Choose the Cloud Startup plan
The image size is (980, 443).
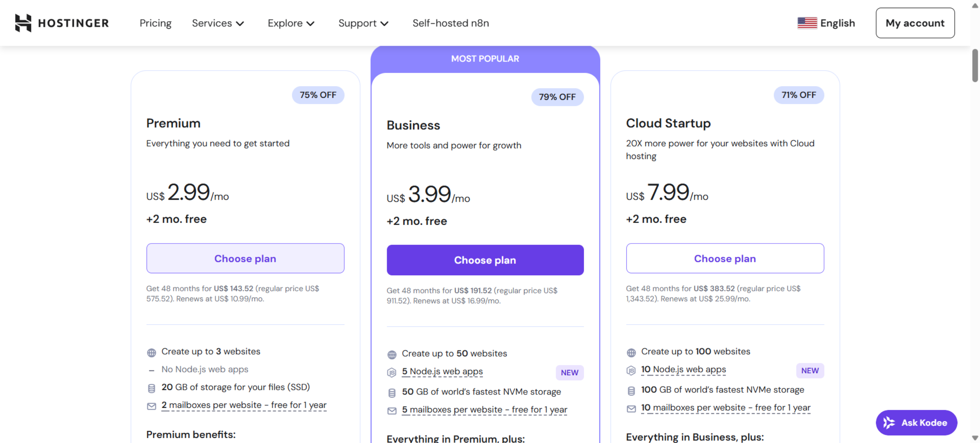pos(725,258)
